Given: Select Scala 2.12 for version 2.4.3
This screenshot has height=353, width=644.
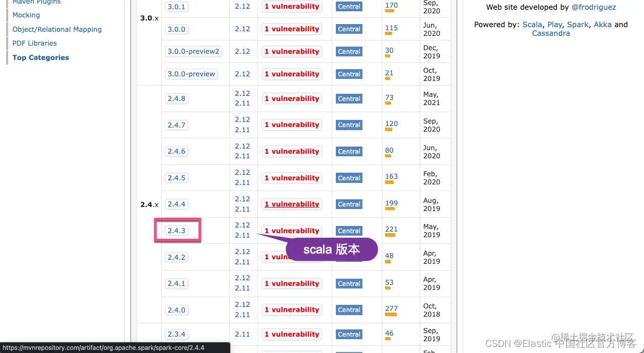Looking at the screenshot, I should click(x=243, y=225).
